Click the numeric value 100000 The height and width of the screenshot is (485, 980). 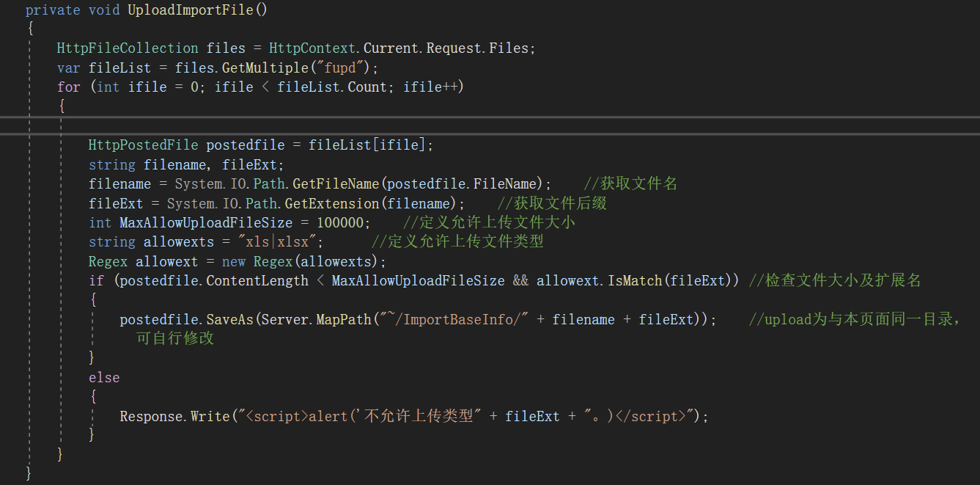(x=340, y=222)
